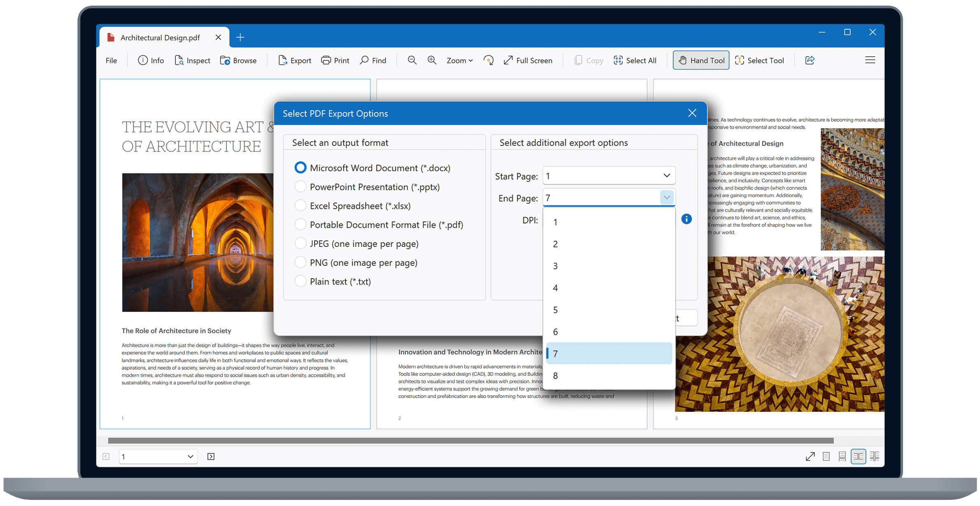980x506 pixels.
Task: Zoom in on the document
Action: [432, 60]
